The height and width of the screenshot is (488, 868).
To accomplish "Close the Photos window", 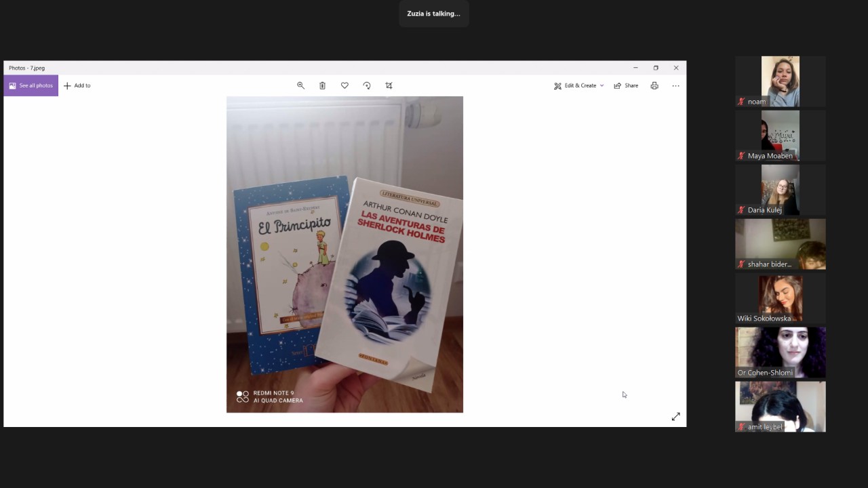I will coord(676,68).
